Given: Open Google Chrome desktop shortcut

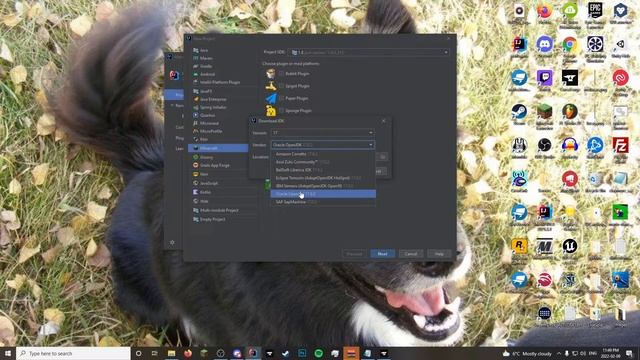Looking at the screenshot, I should point(570,46).
